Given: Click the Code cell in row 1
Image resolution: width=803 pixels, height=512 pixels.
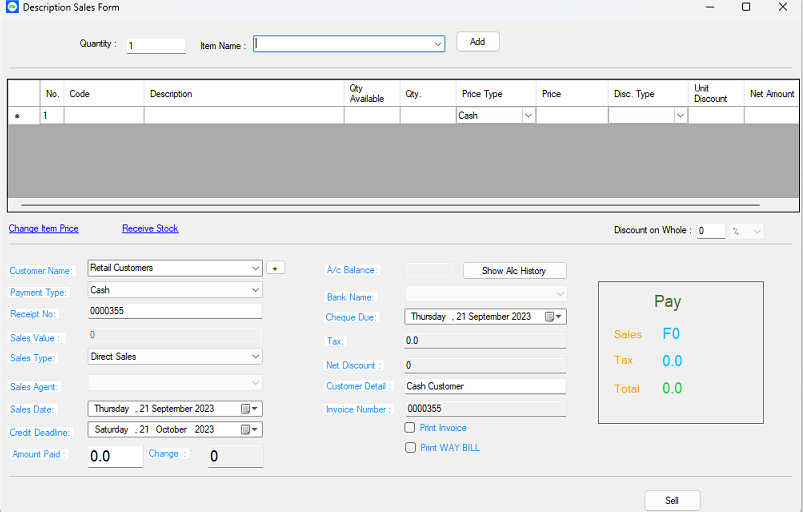Looking at the screenshot, I should (104, 116).
